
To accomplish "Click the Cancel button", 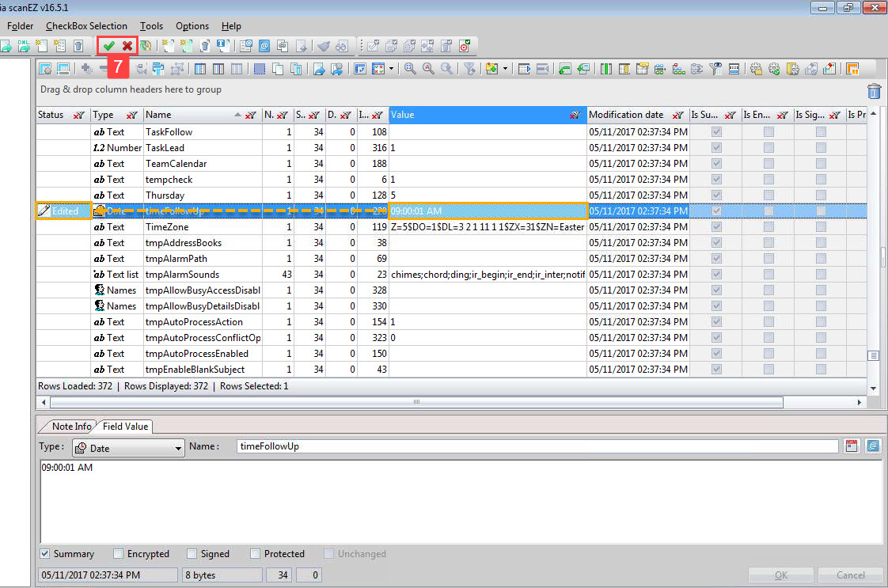I will tap(850, 575).
